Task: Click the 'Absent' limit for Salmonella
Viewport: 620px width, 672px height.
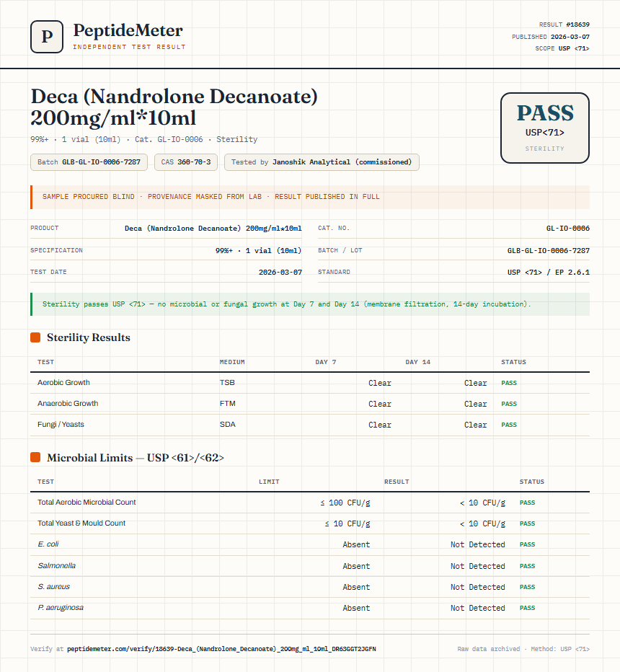Action: (x=356, y=567)
